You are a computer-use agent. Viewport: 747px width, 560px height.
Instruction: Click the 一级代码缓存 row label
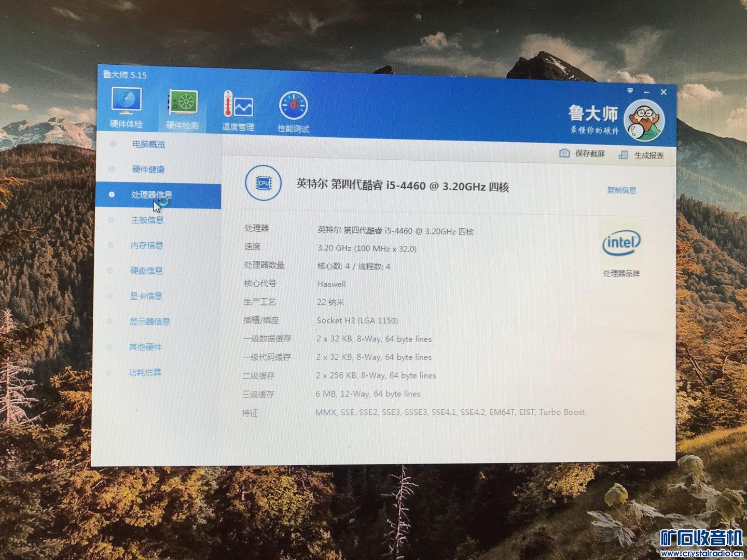coord(267,357)
